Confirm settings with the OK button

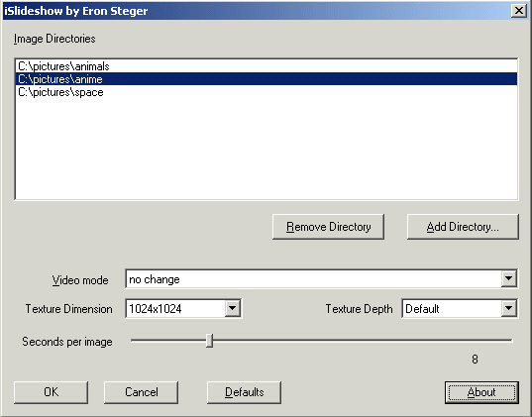click(51, 392)
